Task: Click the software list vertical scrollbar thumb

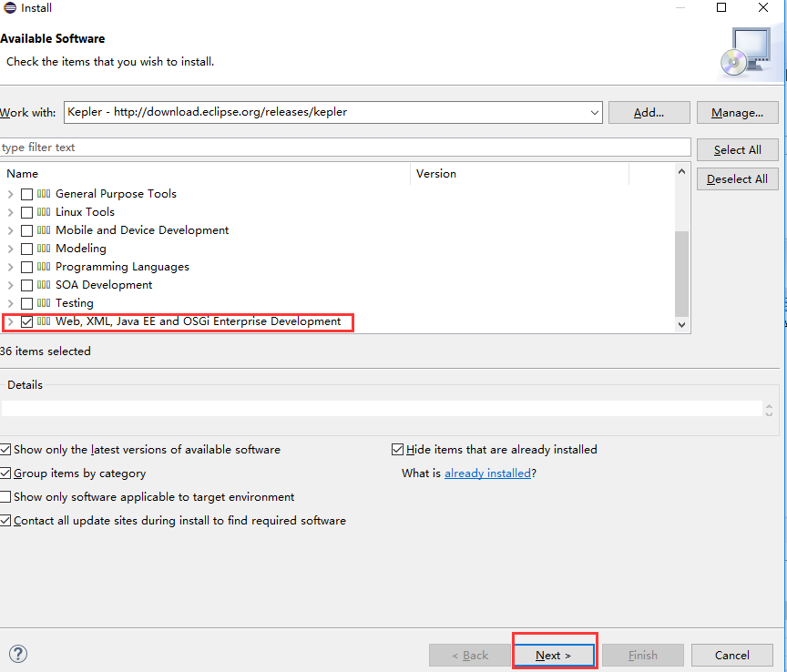Action: (x=681, y=273)
